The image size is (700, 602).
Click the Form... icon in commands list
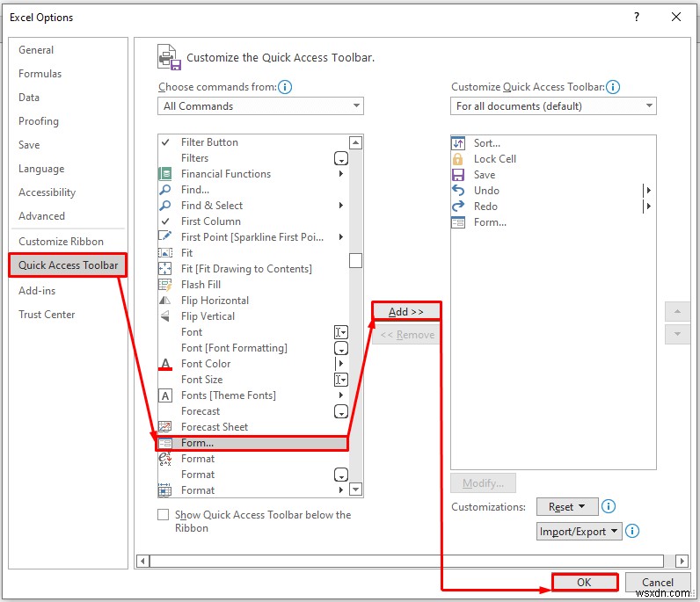tap(165, 443)
